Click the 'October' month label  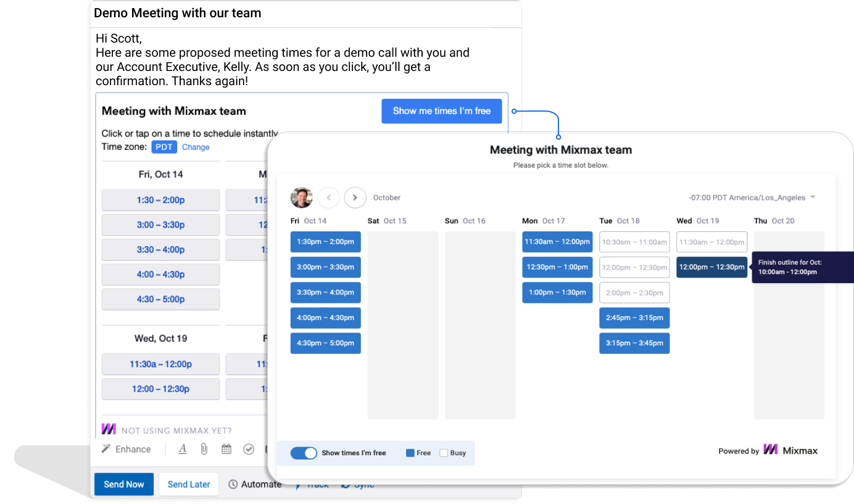pyautogui.click(x=387, y=197)
